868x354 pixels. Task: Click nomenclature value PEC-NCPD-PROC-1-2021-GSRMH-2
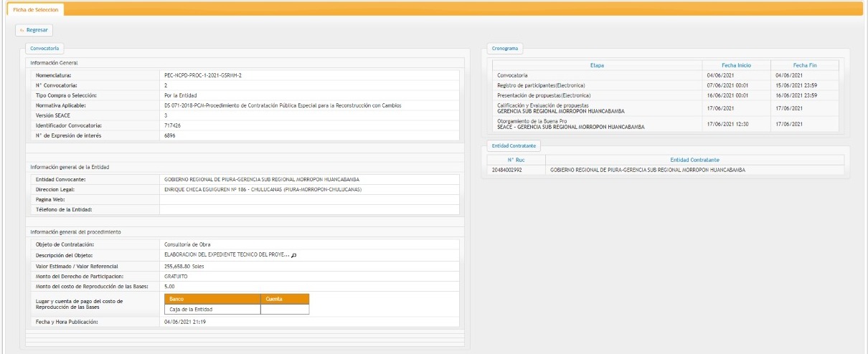pyautogui.click(x=208, y=75)
